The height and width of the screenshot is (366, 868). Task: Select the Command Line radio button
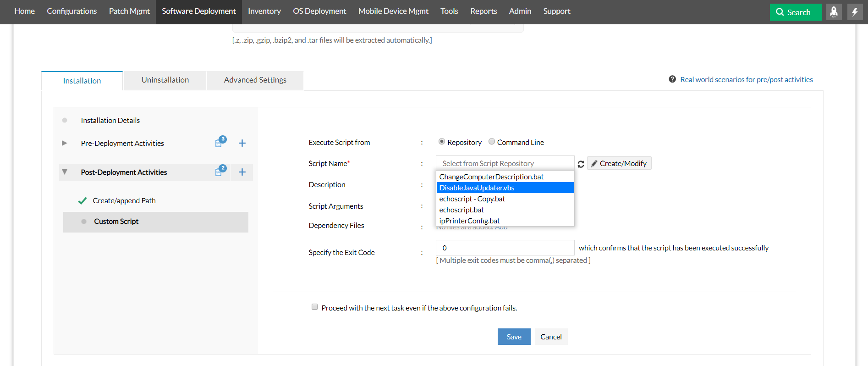[x=492, y=142]
